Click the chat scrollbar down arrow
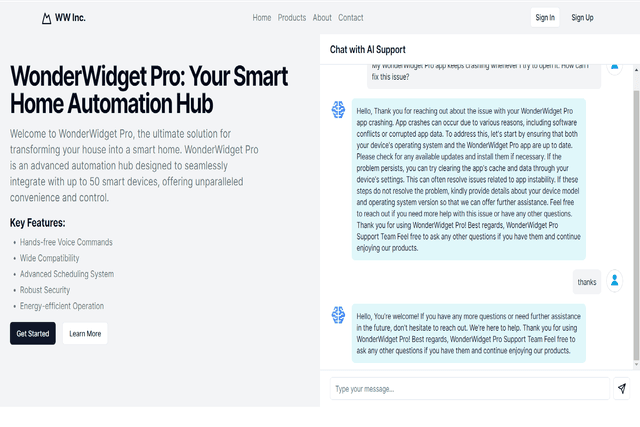 click(636, 365)
